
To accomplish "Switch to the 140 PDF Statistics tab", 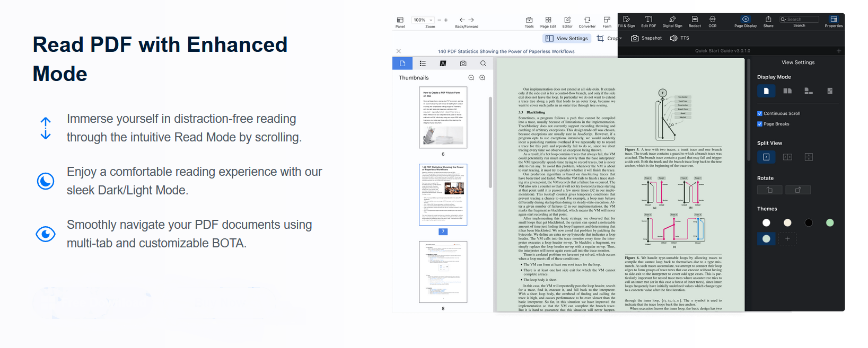I will pos(506,51).
